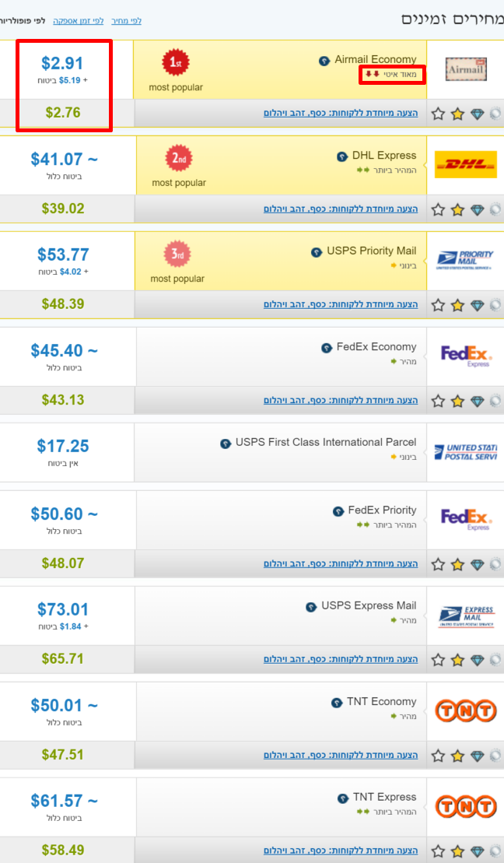This screenshot has height=863, width=504.
Task: Click the help icon beside Airmail Economy
Action: [324, 61]
